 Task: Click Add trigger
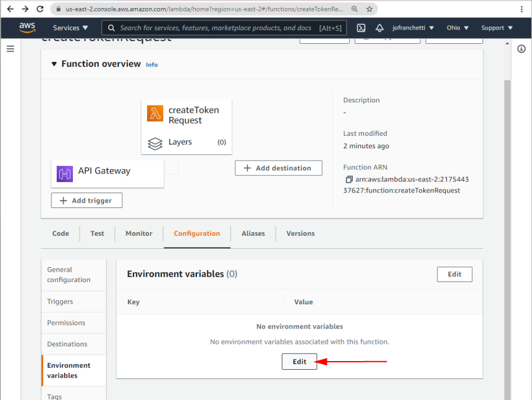[87, 200]
